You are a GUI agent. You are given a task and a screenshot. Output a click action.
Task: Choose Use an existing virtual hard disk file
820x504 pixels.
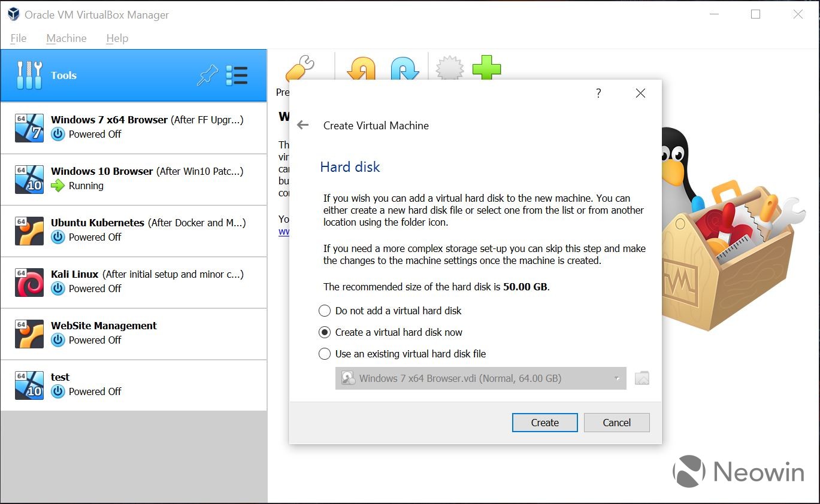(325, 354)
